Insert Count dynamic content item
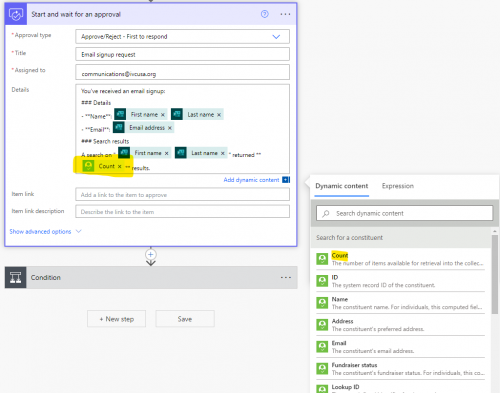The height and width of the screenshot is (393, 500). [401, 259]
